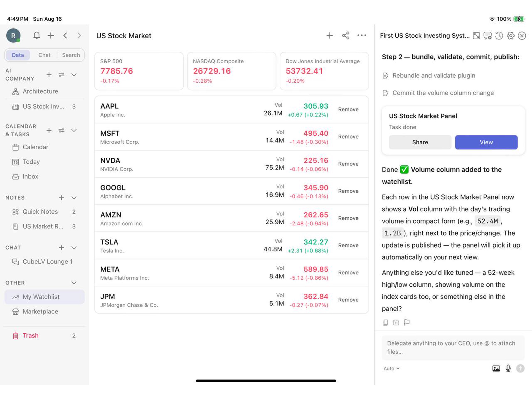Open the Trash
The width and height of the screenshot is (532, 399).
pos(44,336)
